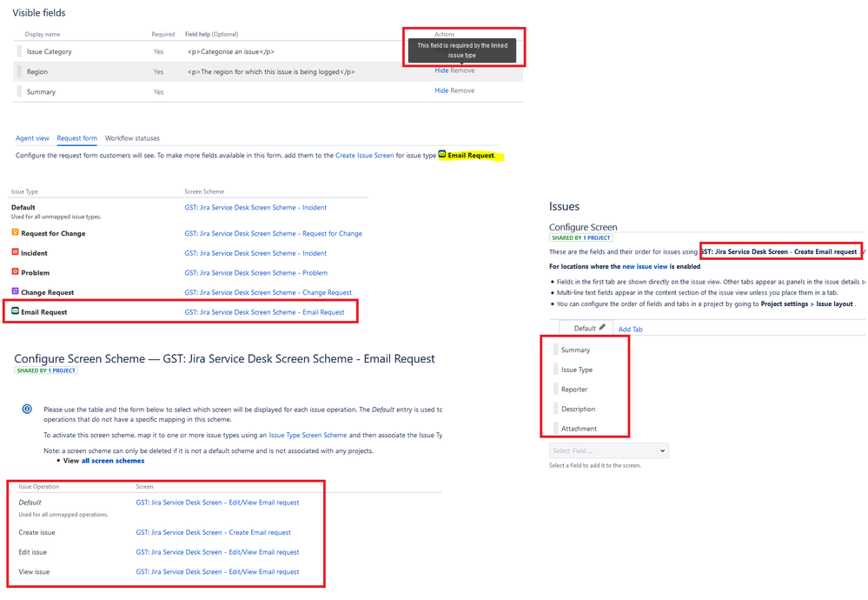Remove the Summary field
This screenshot has width=868, height=600.
coord(462,90)
